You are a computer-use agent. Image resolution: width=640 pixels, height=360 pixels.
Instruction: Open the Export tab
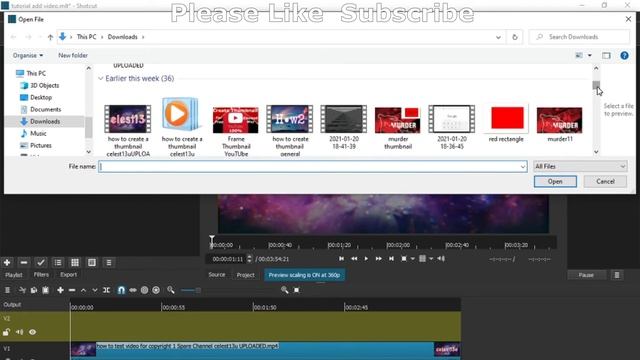click(69, 275)
